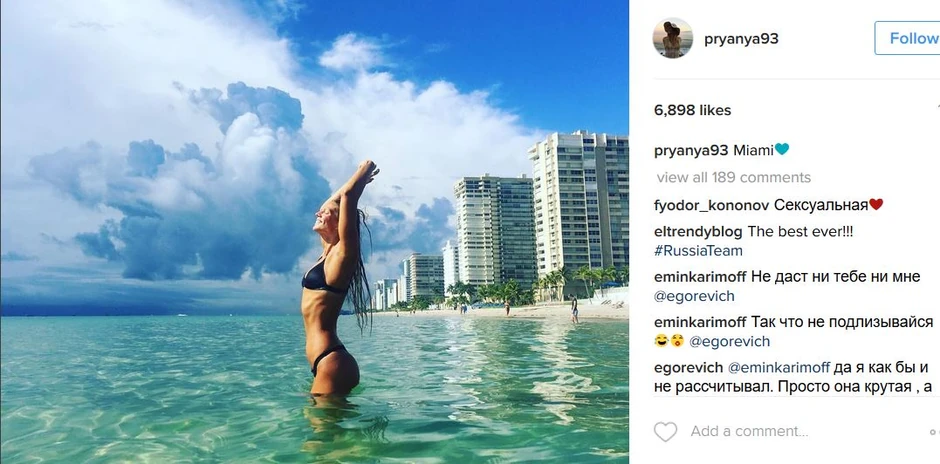This screenshot has height=464, width=940.
Task: Click the pryanya93 caption username
Action: tap(691, 150)
